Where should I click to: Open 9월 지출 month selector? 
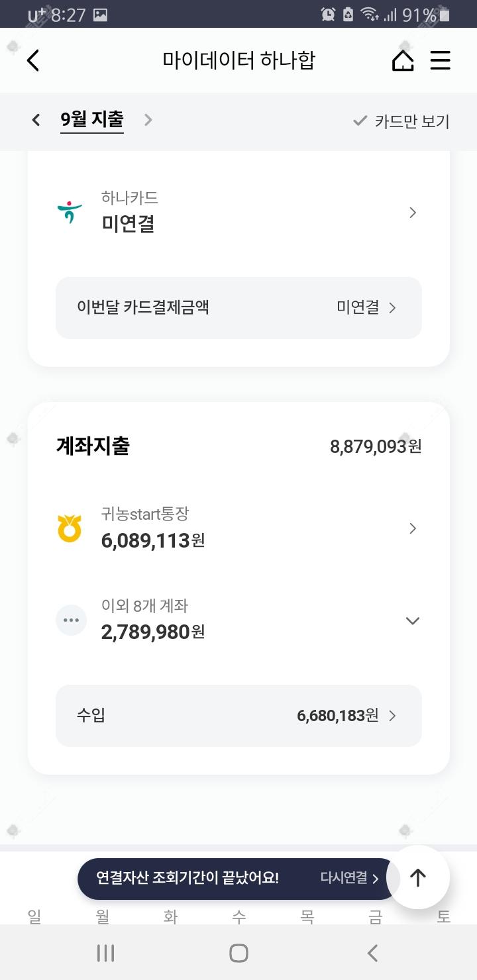[x=92, y=120]
